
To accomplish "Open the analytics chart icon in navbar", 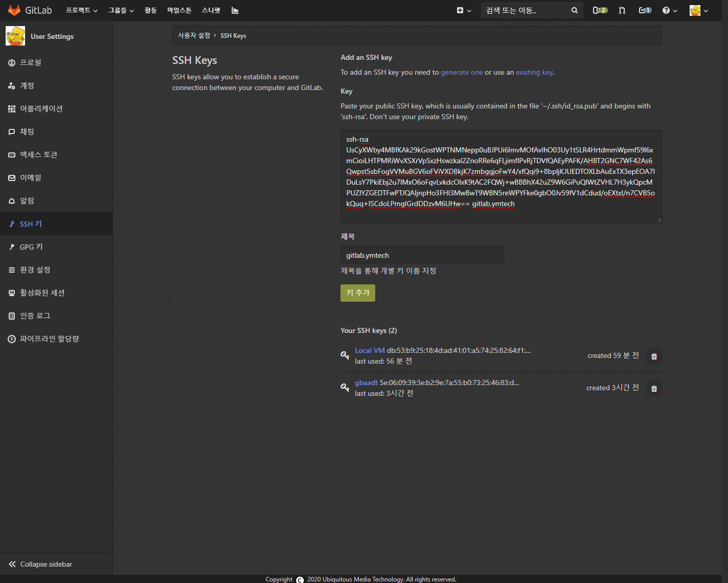I will [235, 10].
